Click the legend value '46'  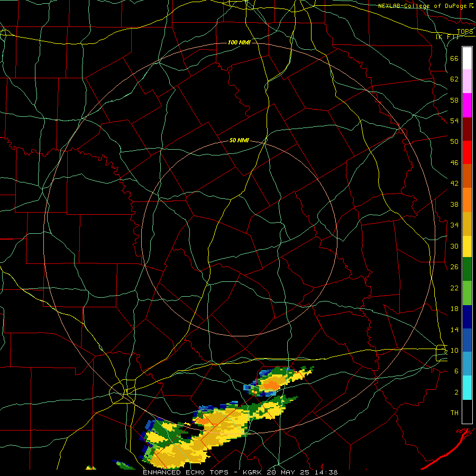tap(454, 163)
